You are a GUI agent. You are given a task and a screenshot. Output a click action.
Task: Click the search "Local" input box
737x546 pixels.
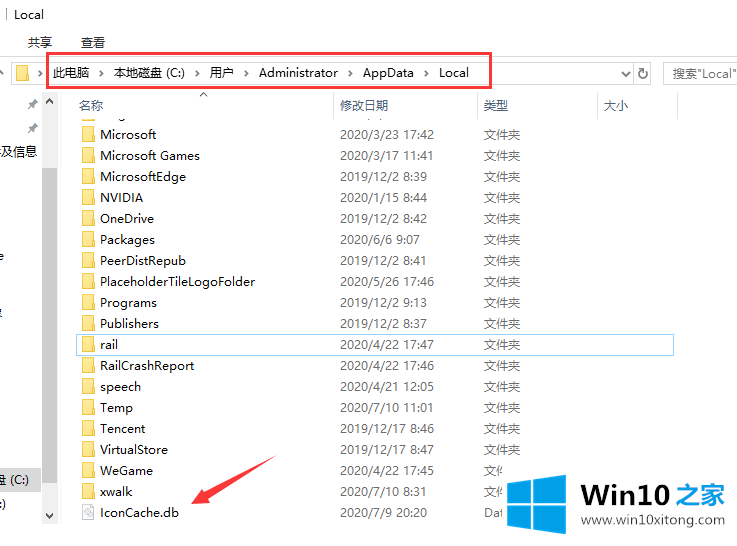(x=700, y=74)
